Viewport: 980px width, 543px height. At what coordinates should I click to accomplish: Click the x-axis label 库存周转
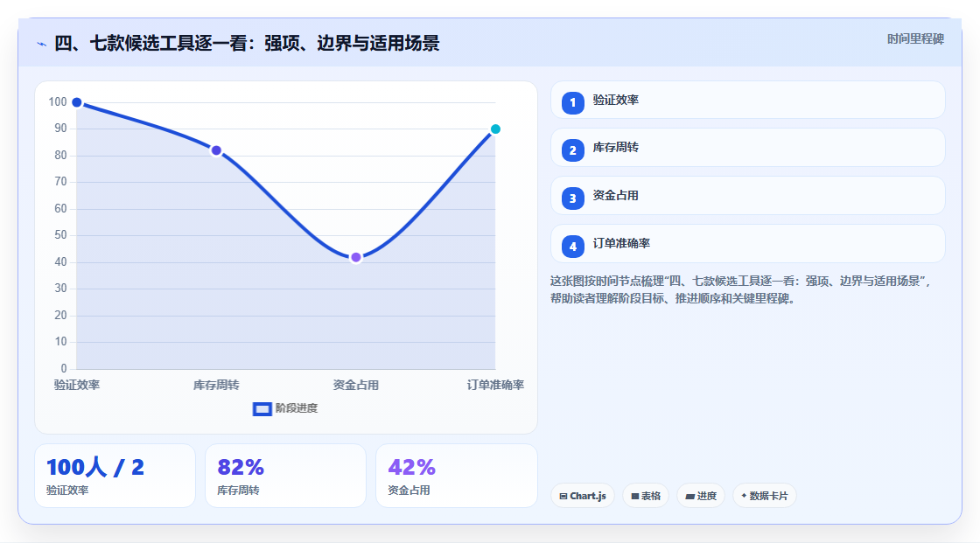[216, 385]
